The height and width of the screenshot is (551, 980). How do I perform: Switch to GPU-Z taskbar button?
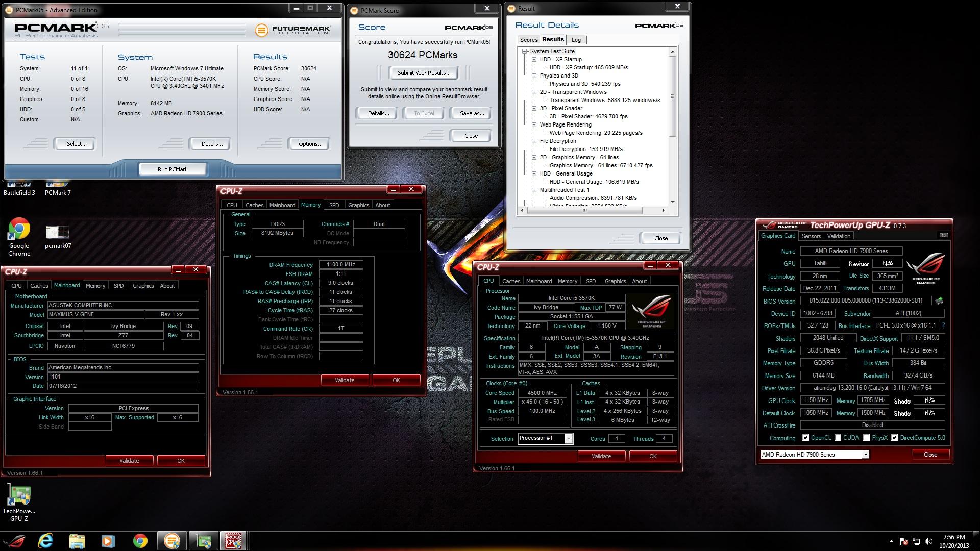(204, 541)
